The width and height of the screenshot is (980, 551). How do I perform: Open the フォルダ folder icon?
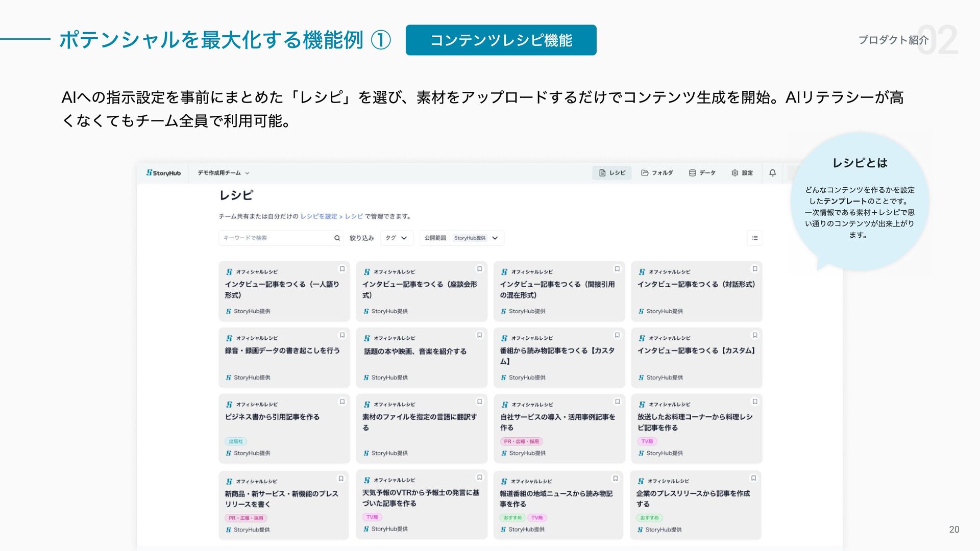[645, 173]
